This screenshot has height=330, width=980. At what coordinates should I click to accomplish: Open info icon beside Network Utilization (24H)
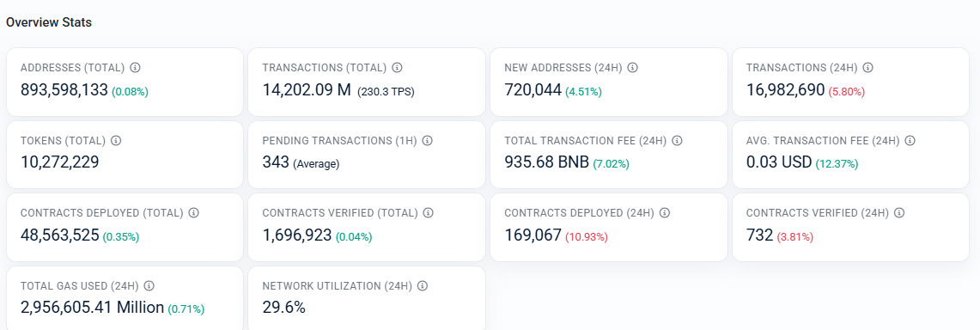[x=423, y=285]
